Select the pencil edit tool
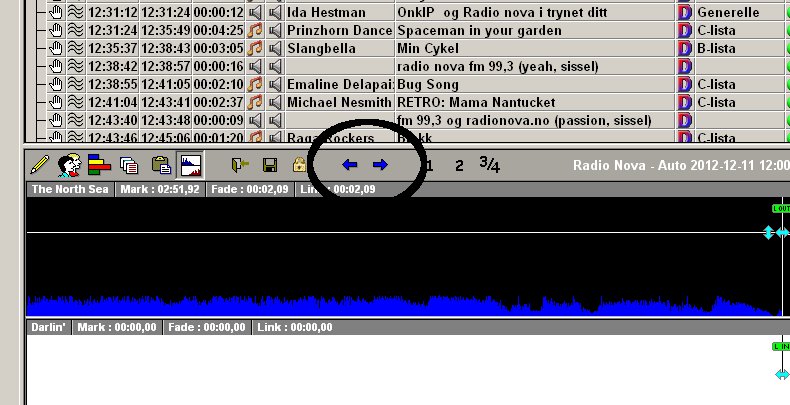Screen dimensions: 790x405 [39, 165]
